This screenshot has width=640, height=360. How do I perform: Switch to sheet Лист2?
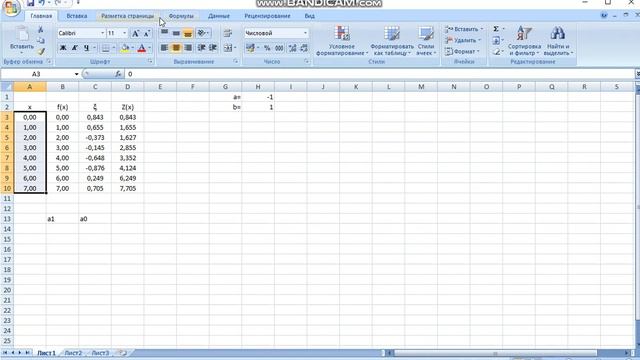click(73, 353)
